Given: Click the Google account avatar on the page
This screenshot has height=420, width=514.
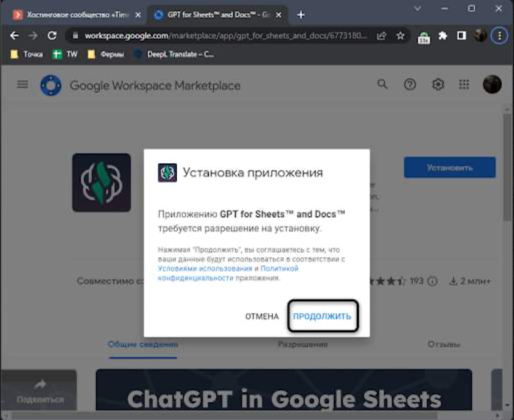Looking at the screenshot, I should pos(492,84).
